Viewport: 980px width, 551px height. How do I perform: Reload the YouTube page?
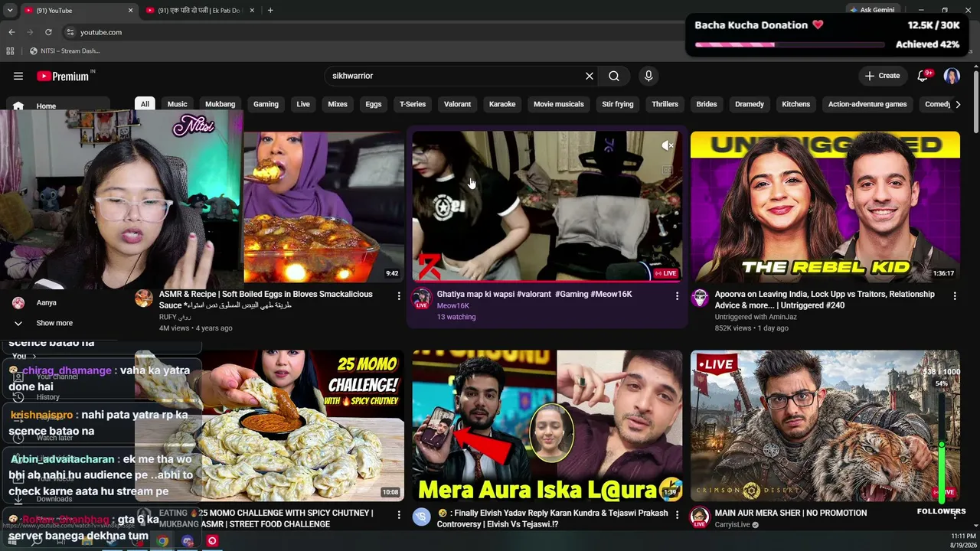48,32
